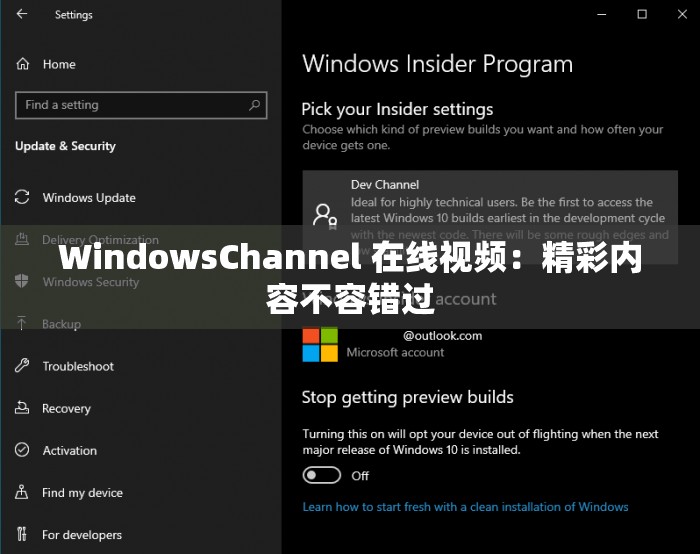Viewport: 700px width, 554px height.
Task: Click the Dev Channel user badge icon
Action: (325, 217)
